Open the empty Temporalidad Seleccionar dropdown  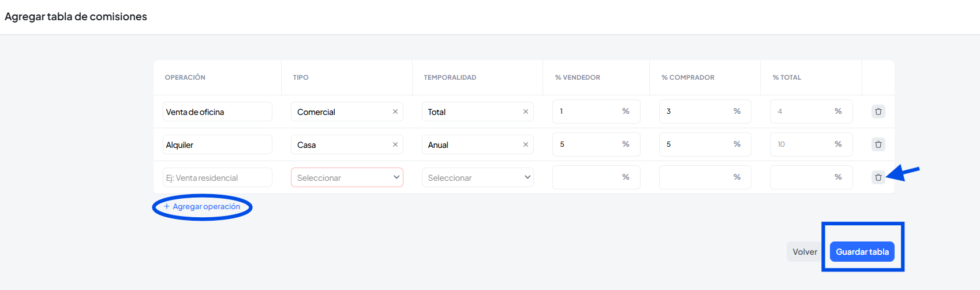(477, 177)
